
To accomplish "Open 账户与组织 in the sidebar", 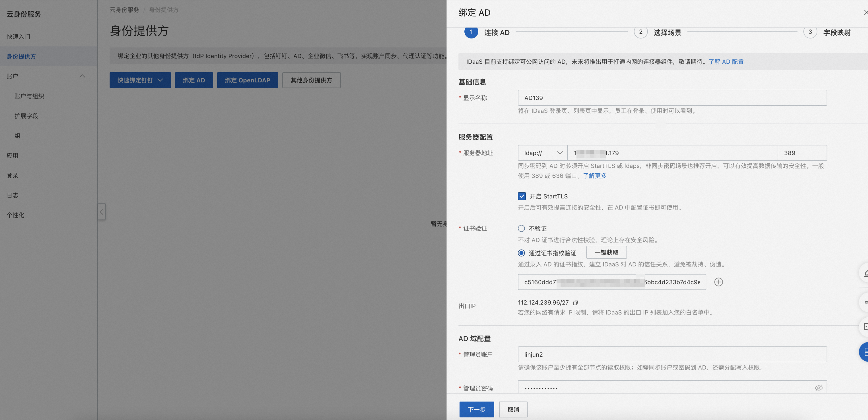I will click(x=29, y=96).
